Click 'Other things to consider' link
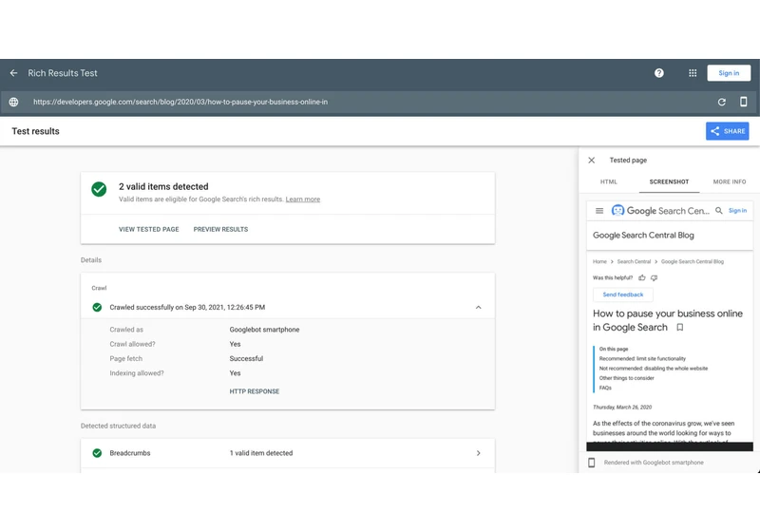Screen dimensions: 760x532 tap(626, 378)
